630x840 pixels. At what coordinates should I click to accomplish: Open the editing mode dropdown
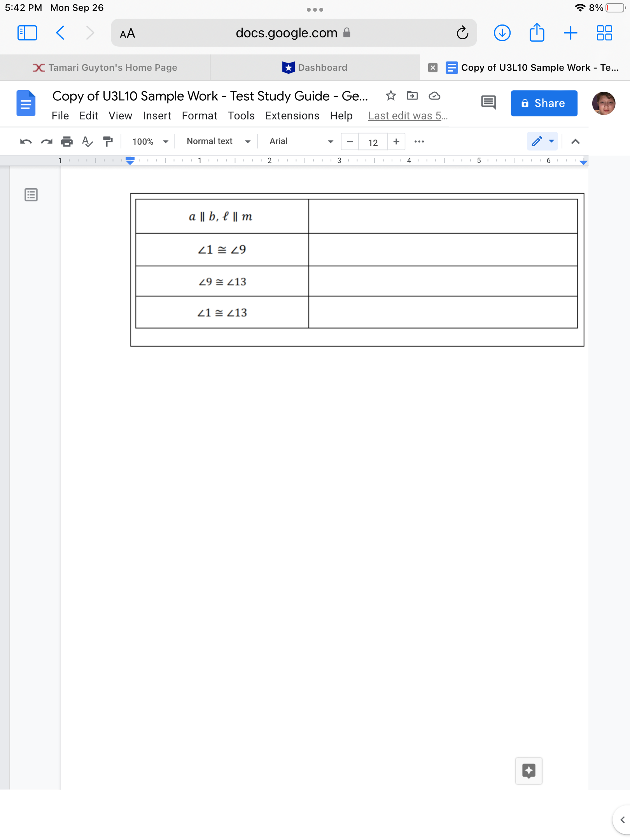[x=542, y=141]
